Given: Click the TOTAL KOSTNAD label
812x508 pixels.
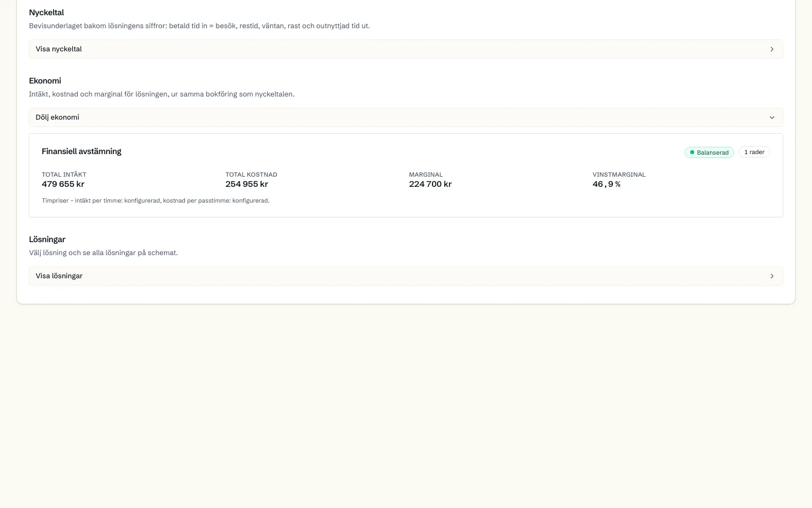Looking at the screenshot, I should (251, 174).
